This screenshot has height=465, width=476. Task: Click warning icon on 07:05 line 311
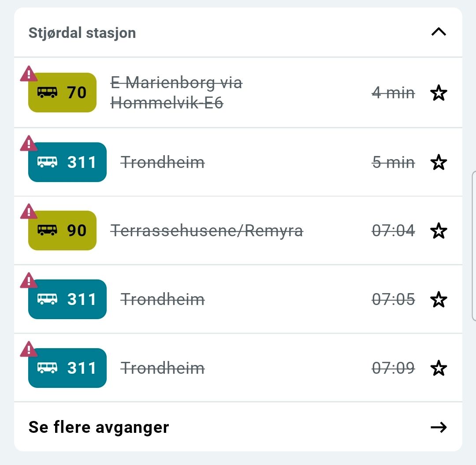point(29,281)
